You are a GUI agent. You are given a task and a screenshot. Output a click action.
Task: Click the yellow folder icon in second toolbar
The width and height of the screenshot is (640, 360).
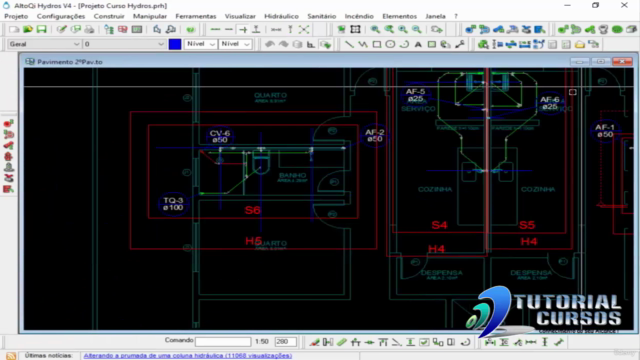580,44
